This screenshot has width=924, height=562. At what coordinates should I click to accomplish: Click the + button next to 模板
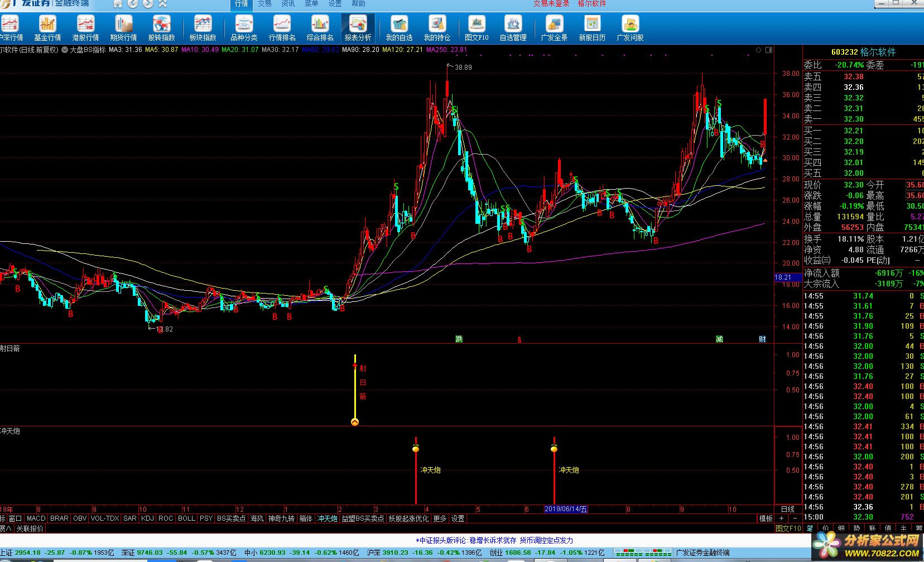[x=781, y=518]
